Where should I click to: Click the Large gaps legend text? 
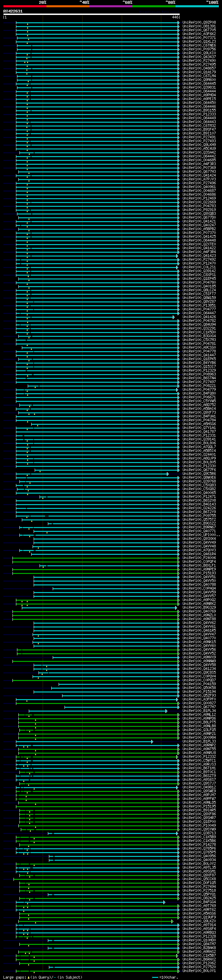point(15,977)
